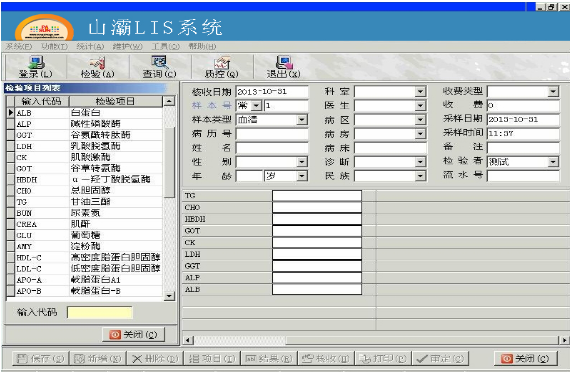The height and width of the screenshot is (372, 570).
Task: Open the 质控(Q) quality control icon
Action: pyautogui.click(x=221, y=67)
